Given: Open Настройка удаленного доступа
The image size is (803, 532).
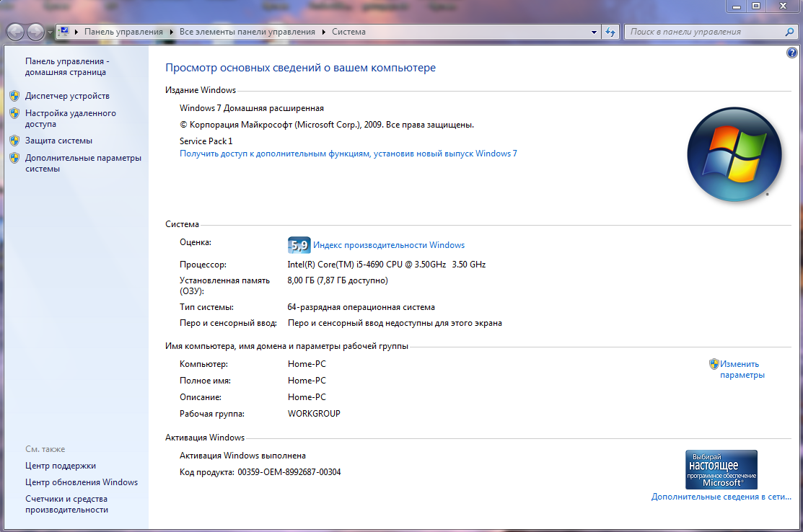Looking at the screenshot, I should (x=71, y=118).
